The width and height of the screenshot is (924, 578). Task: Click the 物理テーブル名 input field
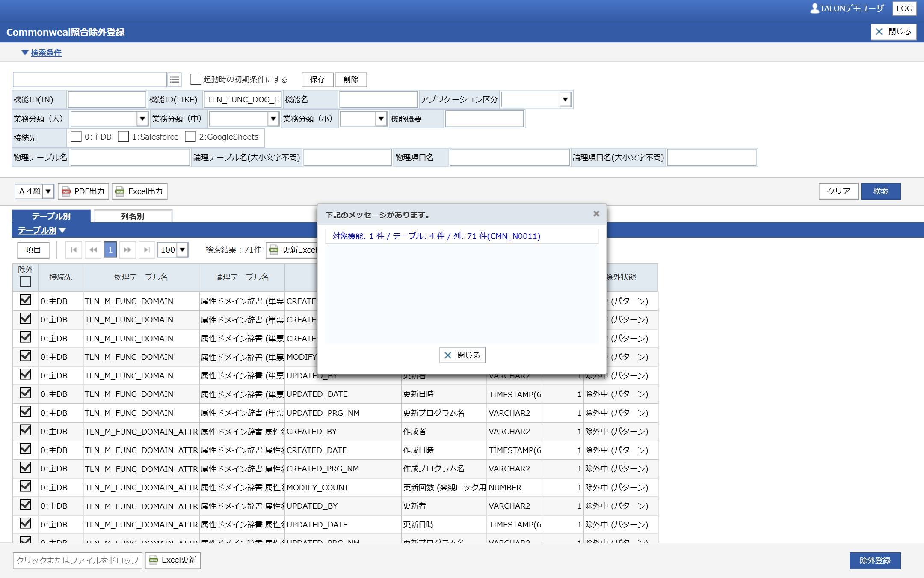pos(130,158)
